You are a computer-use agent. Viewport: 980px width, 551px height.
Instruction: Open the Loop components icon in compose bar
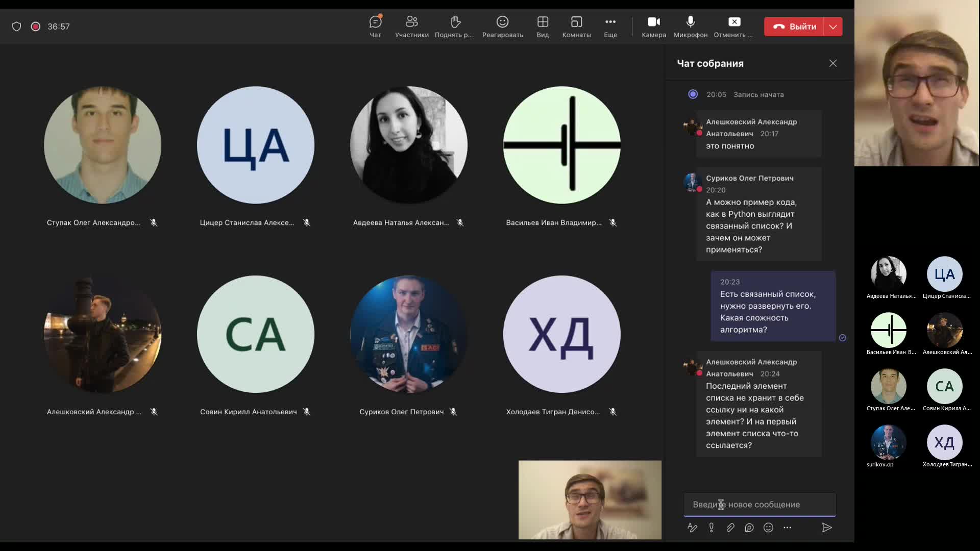[749, 528]
